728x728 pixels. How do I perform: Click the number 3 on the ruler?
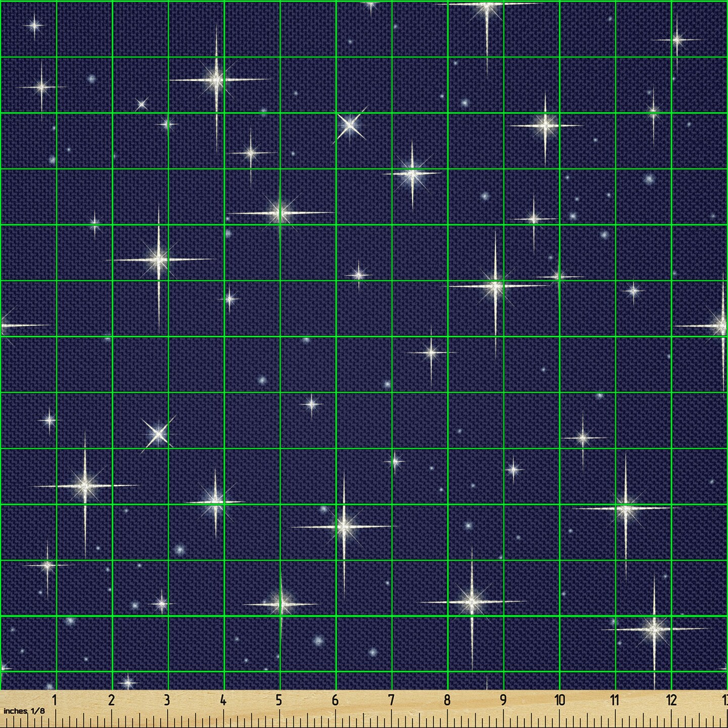[167, 700]
